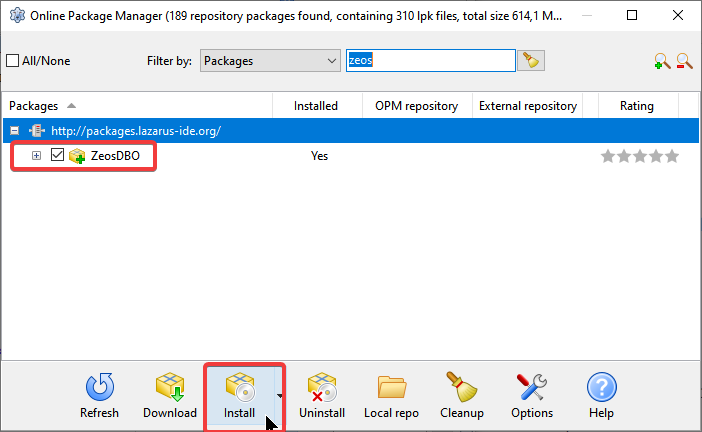Click the Refresh toolbar button
Viewport: 702px width, 432px height.
pyautogui.click(x=99, y=396)
